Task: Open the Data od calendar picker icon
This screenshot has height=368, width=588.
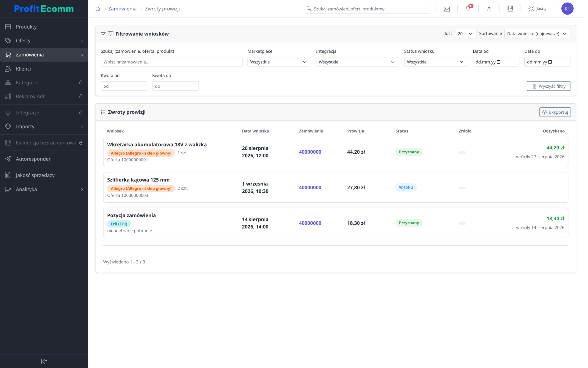Action: point(499,62)
